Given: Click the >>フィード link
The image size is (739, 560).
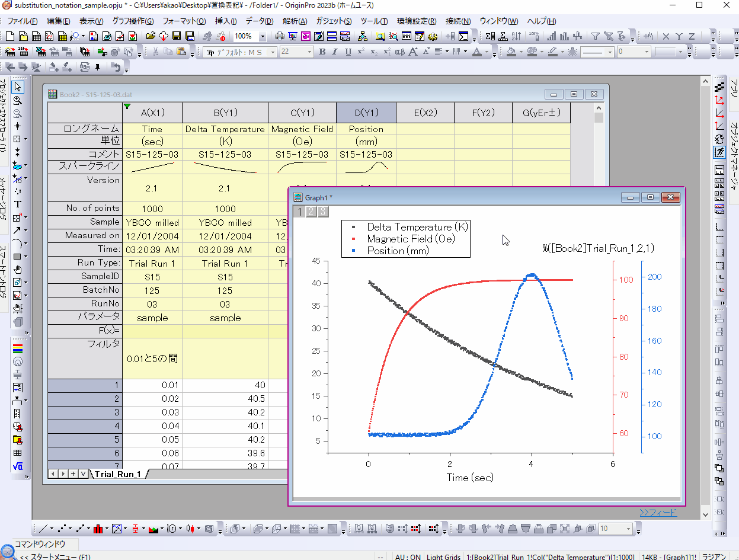Looking at the screenshot, I should (x=658, y=512).
